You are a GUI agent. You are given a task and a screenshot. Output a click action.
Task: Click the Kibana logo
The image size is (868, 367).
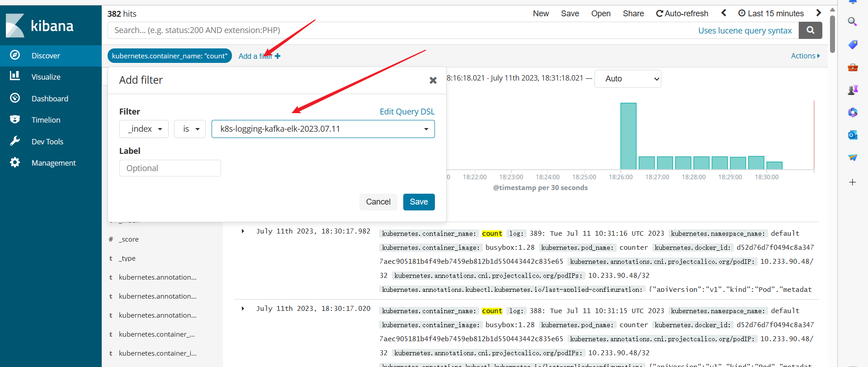click(x=40, y=25)
